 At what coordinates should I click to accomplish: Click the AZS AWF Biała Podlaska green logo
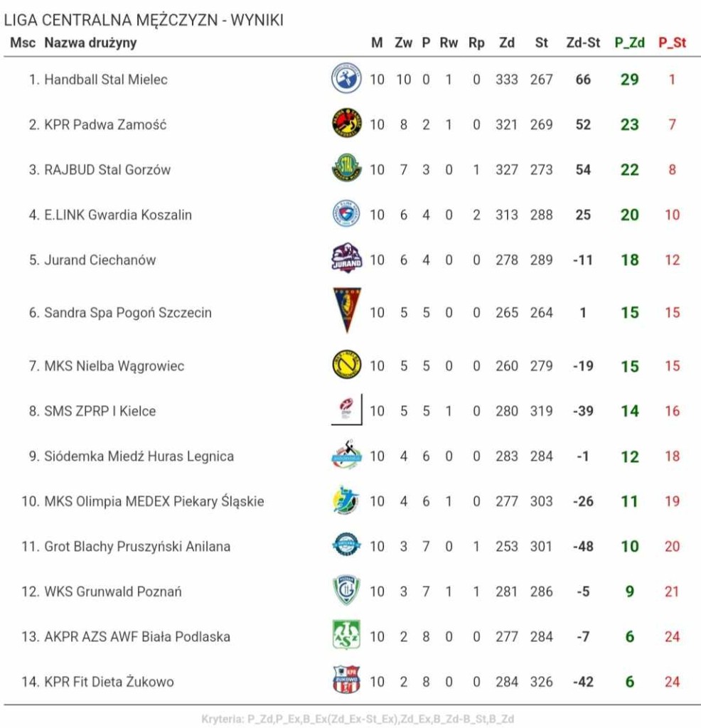coord(346,635)
